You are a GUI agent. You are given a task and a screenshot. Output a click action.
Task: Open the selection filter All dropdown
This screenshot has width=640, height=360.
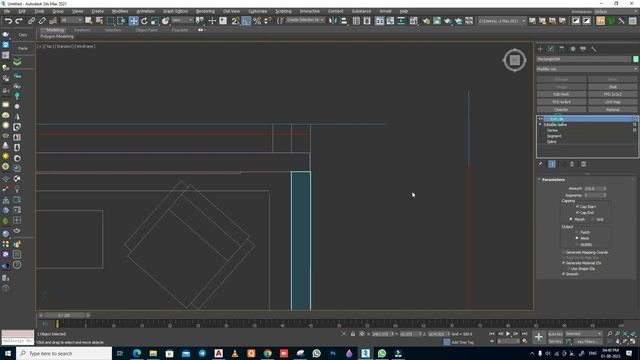(71, 20)
